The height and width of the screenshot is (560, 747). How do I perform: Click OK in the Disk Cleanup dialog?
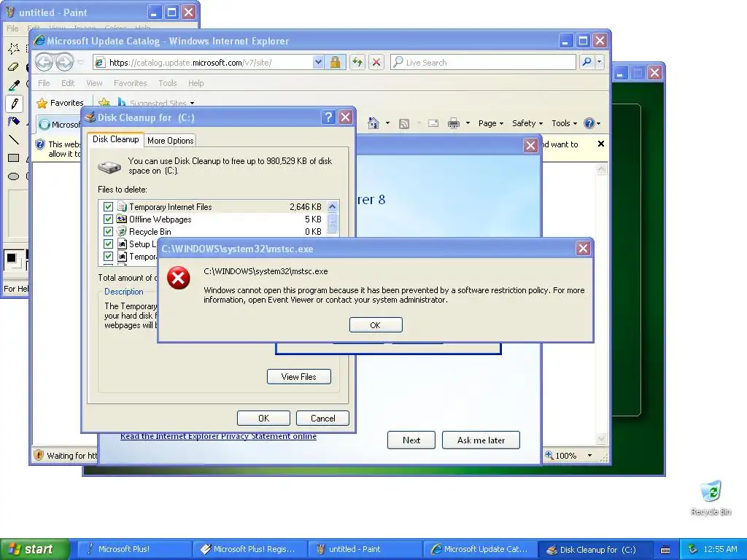click(263, 418)
